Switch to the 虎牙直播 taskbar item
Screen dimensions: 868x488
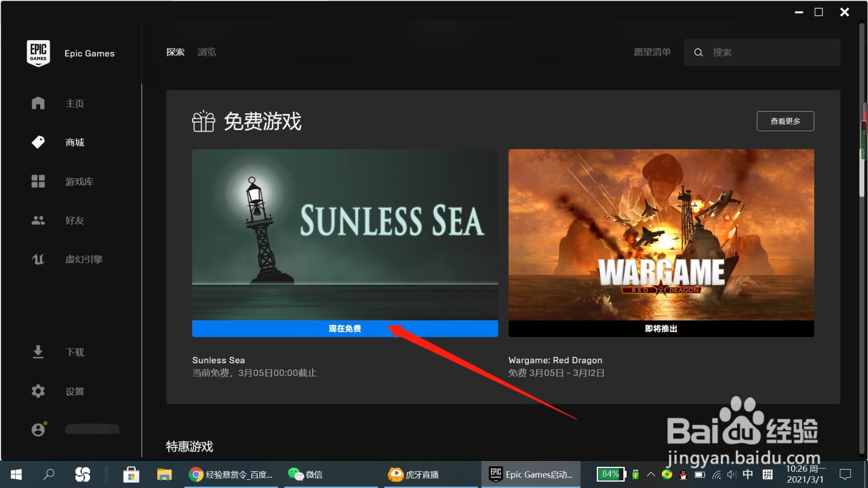tap(431, 474)
